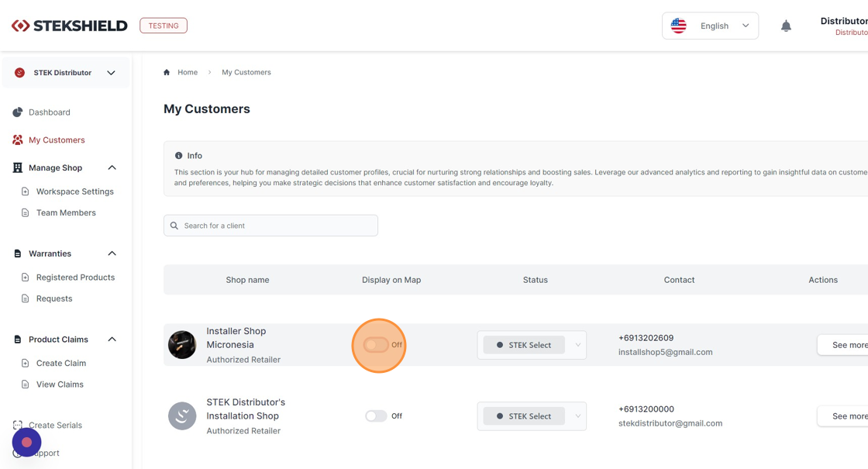Open Create Serials menu item
This screenshot has width=868, height=469.
click(x=55, y=426)
